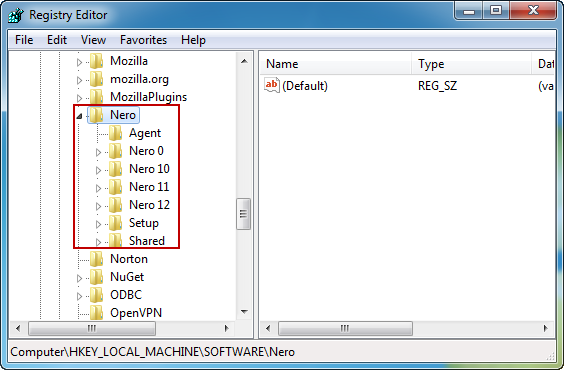Click the mozilla.org folder icon
This screenshot has width=564, height=370.
(x=96, y=79)
